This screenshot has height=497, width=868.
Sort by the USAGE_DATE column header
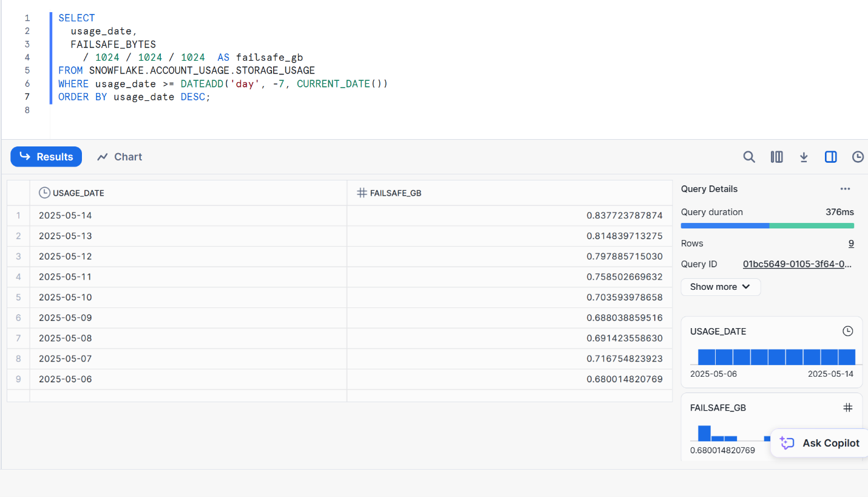tap(78, 193)
